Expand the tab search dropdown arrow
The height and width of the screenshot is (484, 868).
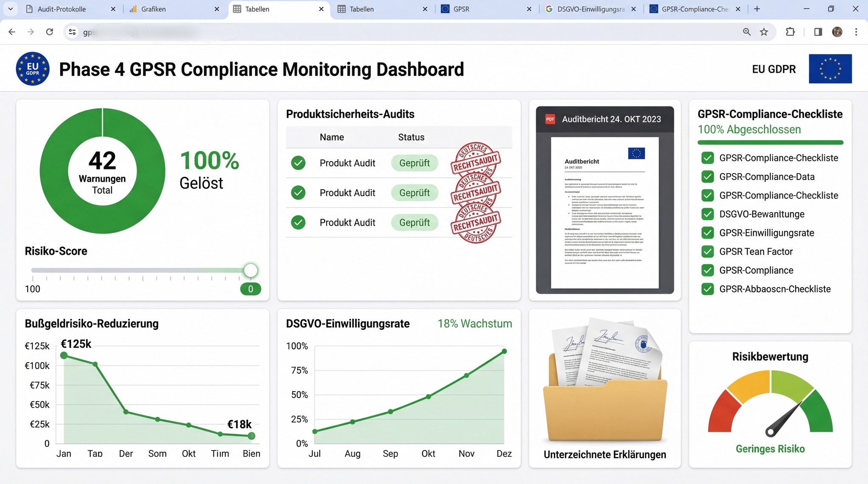[x=10, y=9]
